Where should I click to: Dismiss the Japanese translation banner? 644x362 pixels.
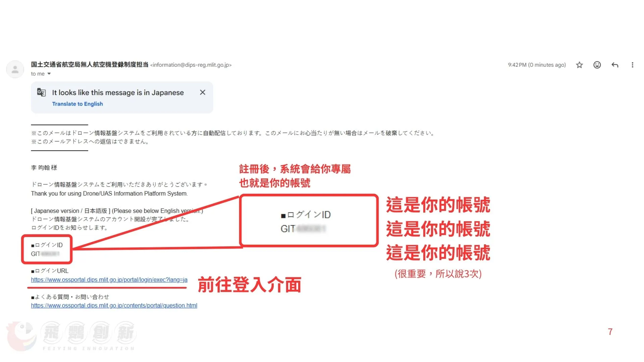[203, 92]
